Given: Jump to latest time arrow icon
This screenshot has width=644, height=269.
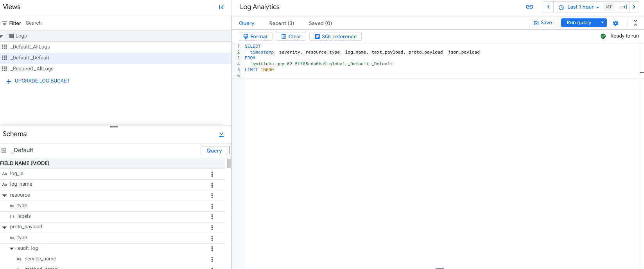Looking at the screenshot, I should [x=624, y=7].
